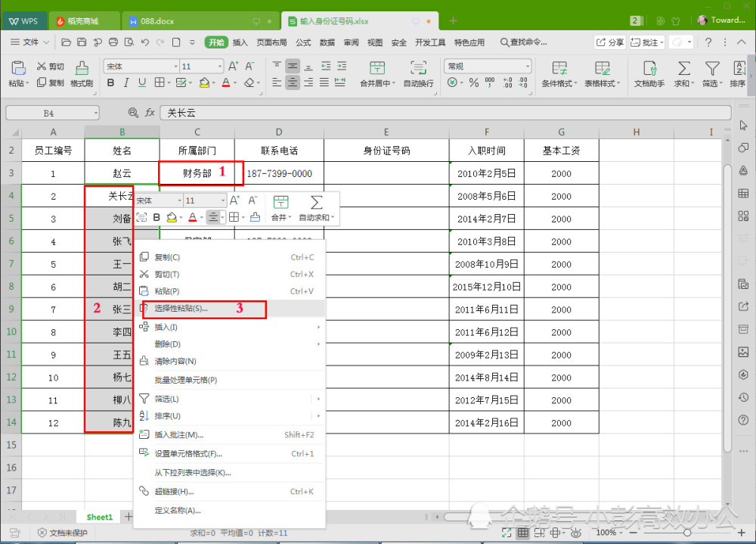Toggle middle vertical alignment in ribbon
Viewport: 756px width, 544px height.
pos(292,66)
